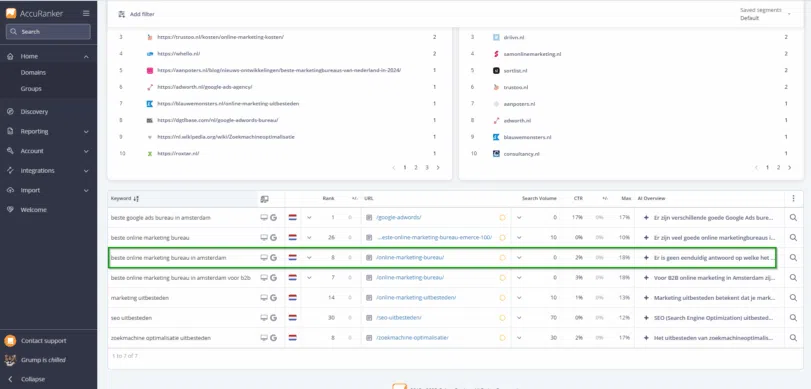Click next-page arrow in the domains list
The height and width of the screenshot is (389, 811).
(x=789, y=168)
